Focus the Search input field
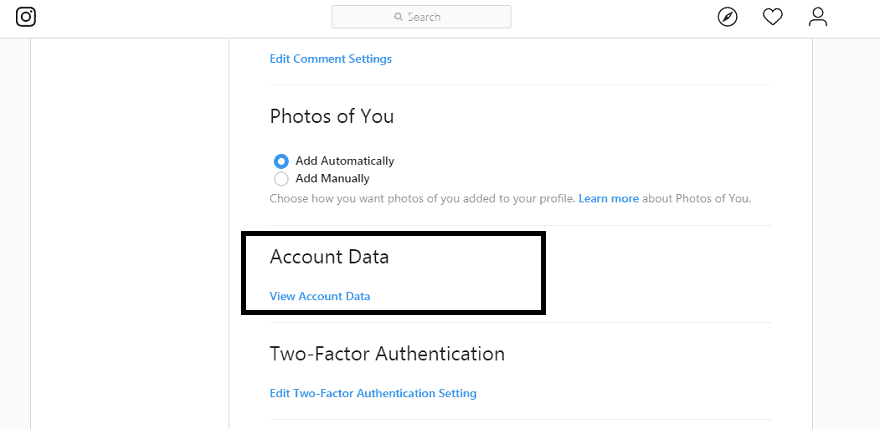 tap(440, 17)
